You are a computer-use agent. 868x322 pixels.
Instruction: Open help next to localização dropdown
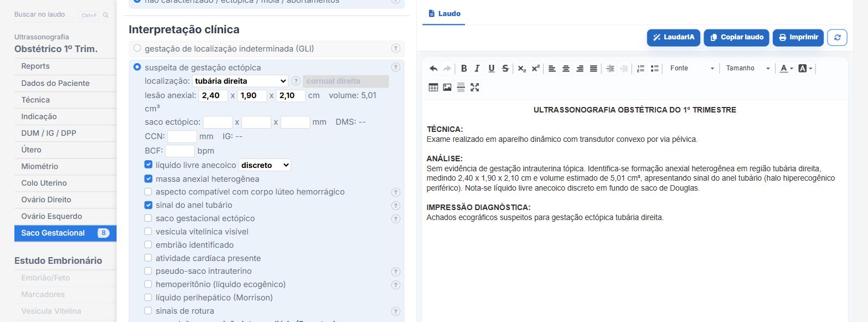296,81
